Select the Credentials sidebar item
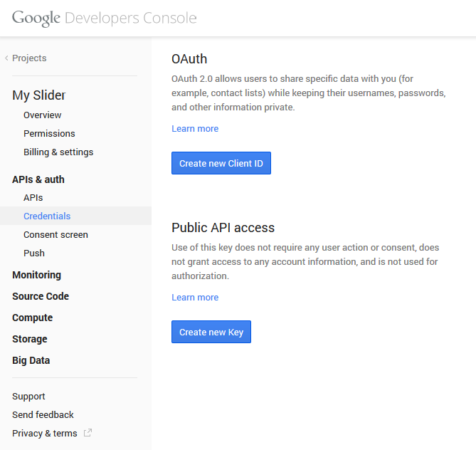The height and width of the screenshot is (450, 476). (x=75, y=216)
